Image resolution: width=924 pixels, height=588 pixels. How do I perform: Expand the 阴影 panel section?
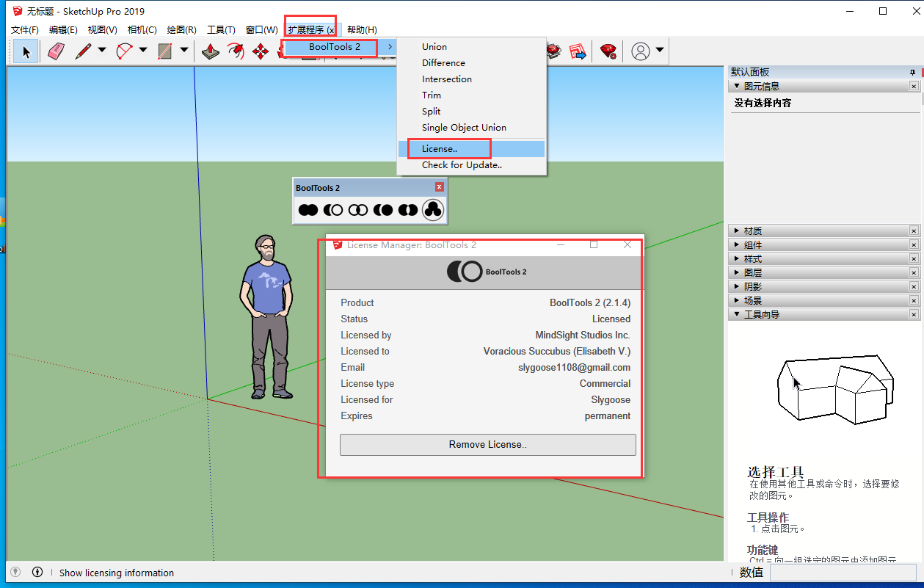pos(737,286)
